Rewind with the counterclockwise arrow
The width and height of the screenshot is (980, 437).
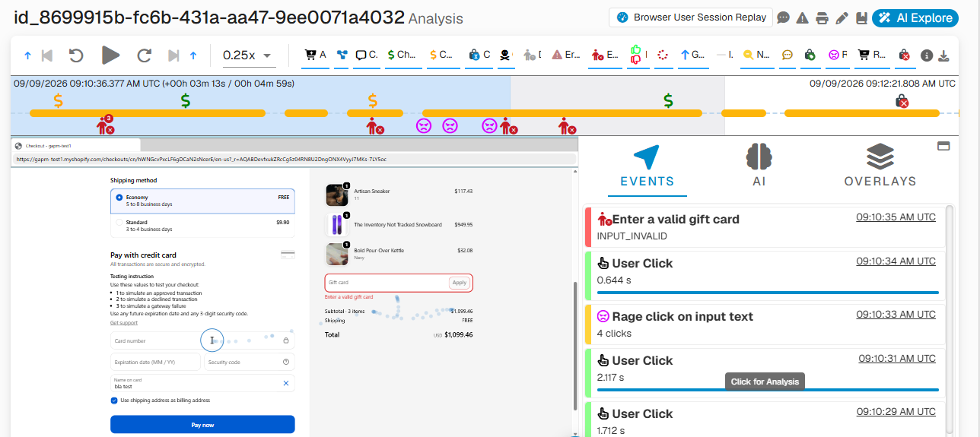76,55
